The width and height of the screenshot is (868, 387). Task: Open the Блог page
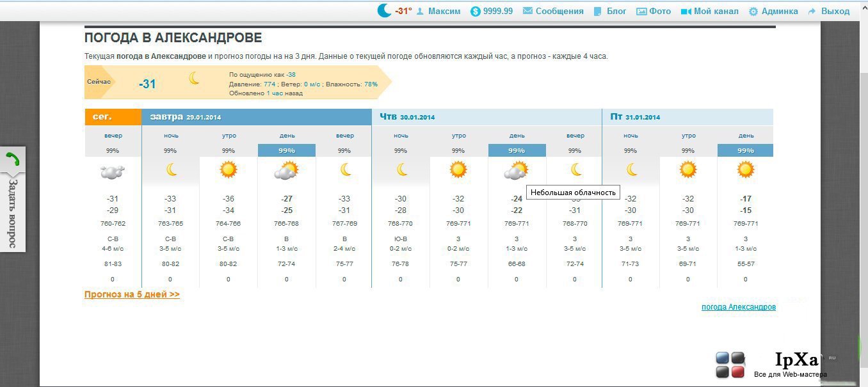click(610, 11)
